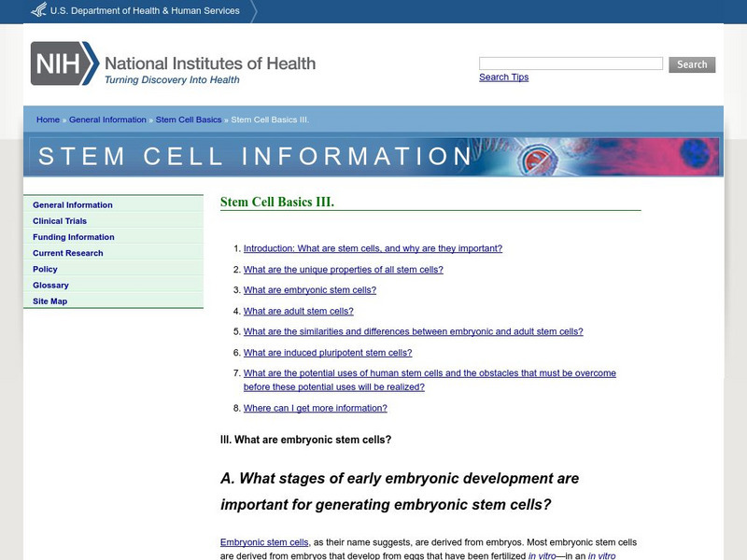Image resolution: width=747 pixels, height=560 pixels.
Task: Open Where can I get more information link
Action: (x=315, y=408)
